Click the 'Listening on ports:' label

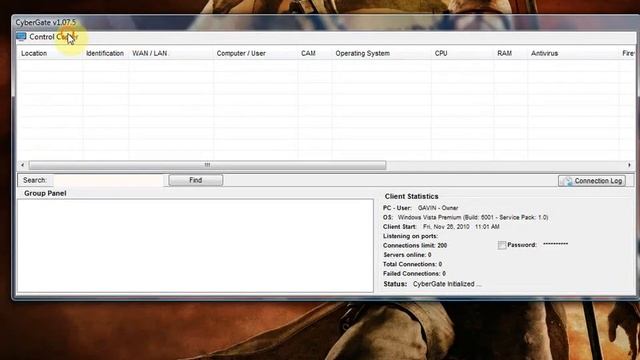point(410,236)
